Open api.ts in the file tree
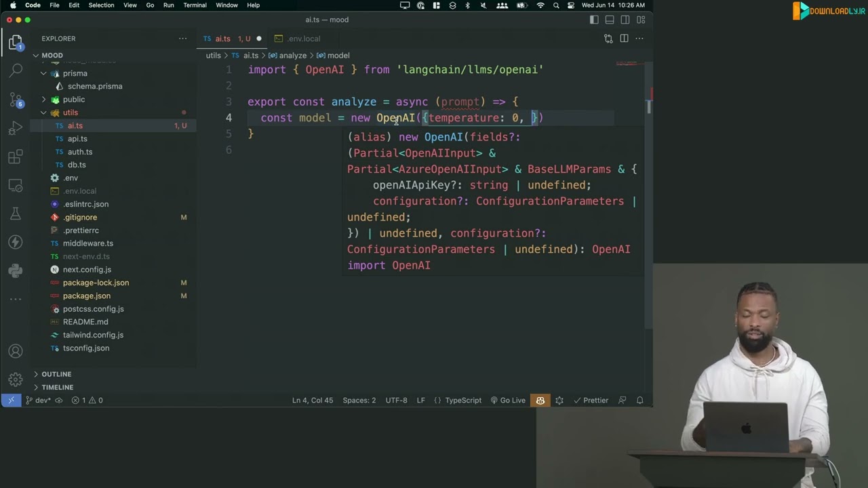 [77, 139]
